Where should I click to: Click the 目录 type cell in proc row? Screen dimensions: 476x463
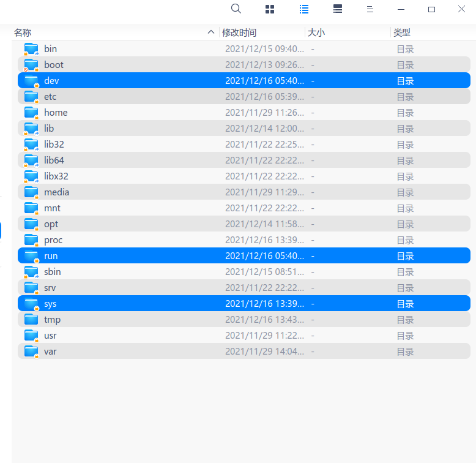pyautogui.click(x=405, y=240)
